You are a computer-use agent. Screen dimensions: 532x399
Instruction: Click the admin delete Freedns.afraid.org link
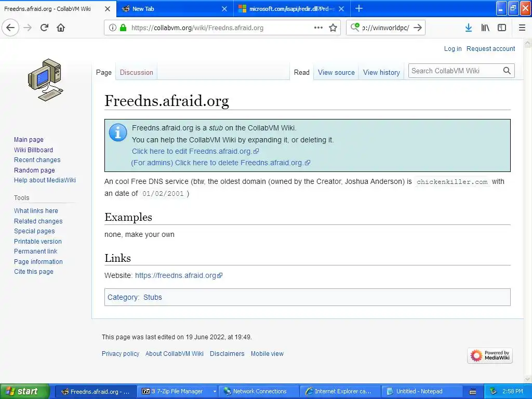[220, 163]
